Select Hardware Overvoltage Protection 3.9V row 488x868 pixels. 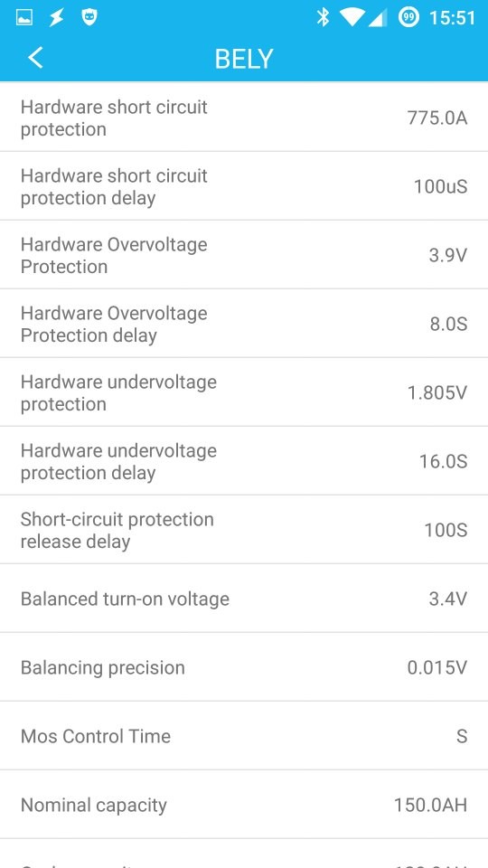tap(244, 254)
